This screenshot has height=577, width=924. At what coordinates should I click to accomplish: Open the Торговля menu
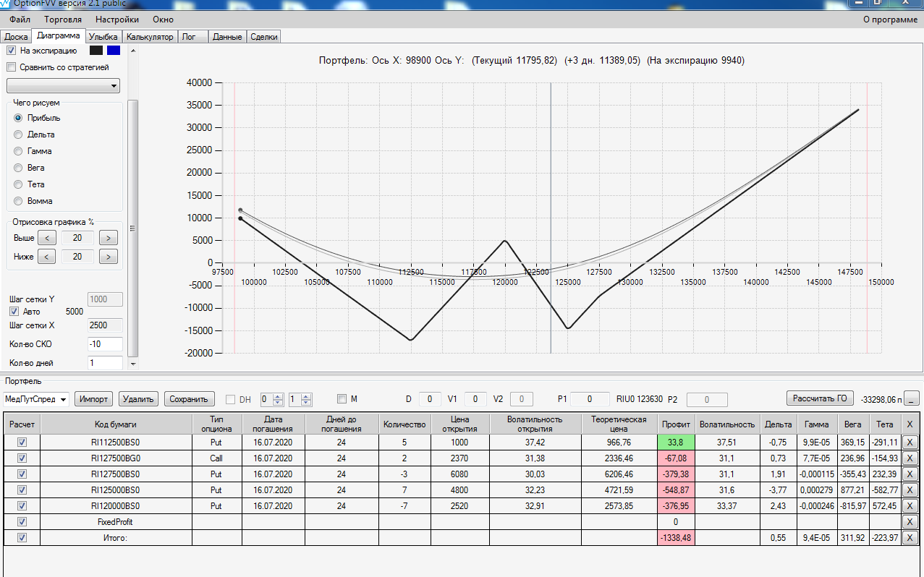63,20
